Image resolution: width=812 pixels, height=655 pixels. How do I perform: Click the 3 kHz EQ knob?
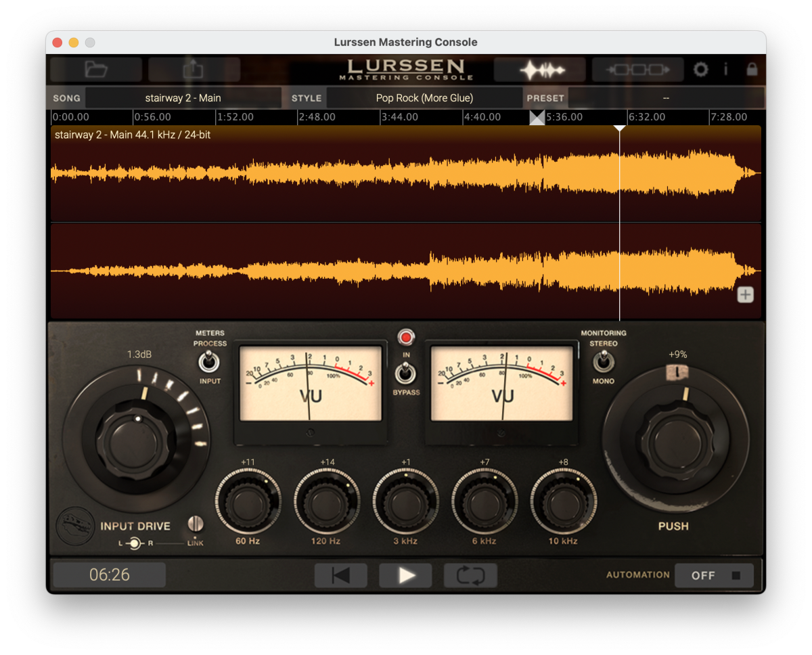pos(406,501)
